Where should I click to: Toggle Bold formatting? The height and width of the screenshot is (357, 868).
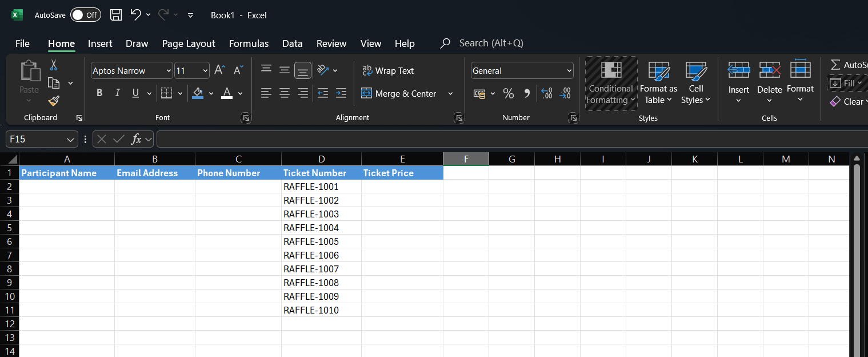(x=99, y=93)
